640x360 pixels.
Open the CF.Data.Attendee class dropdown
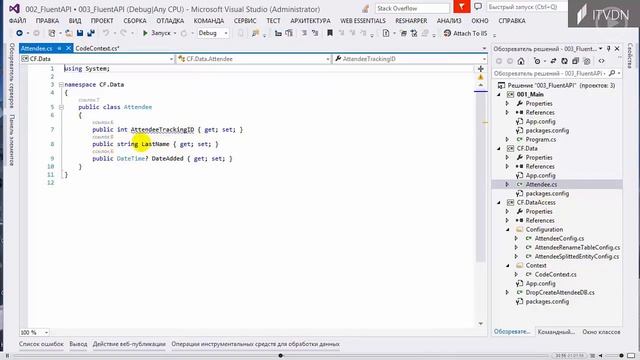253,59
